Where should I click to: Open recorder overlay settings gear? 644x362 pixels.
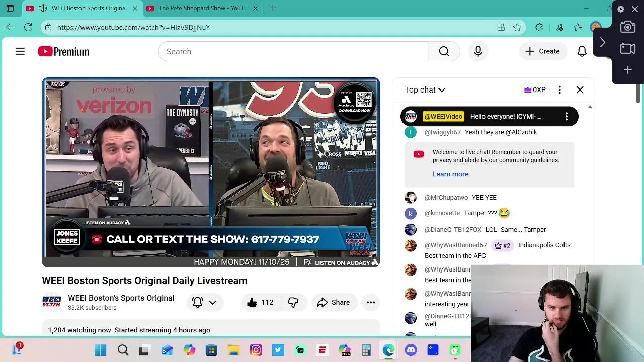click(x=621, y=9)
